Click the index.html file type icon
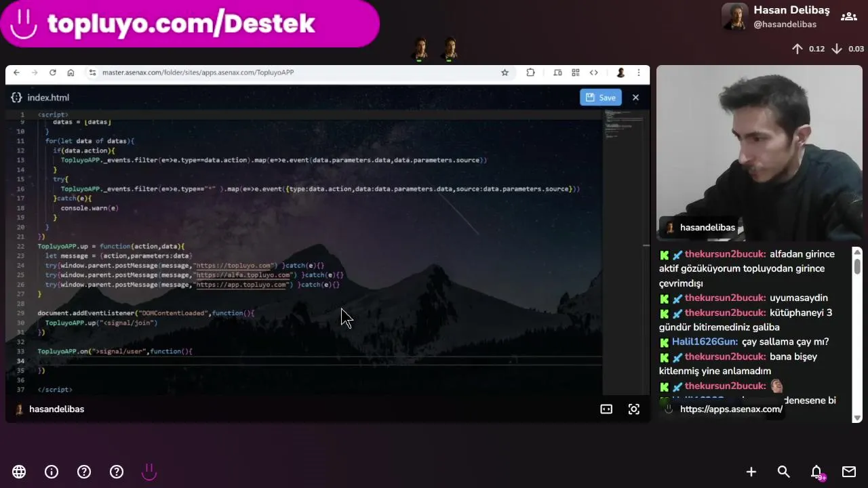 (x=16, y=98)
